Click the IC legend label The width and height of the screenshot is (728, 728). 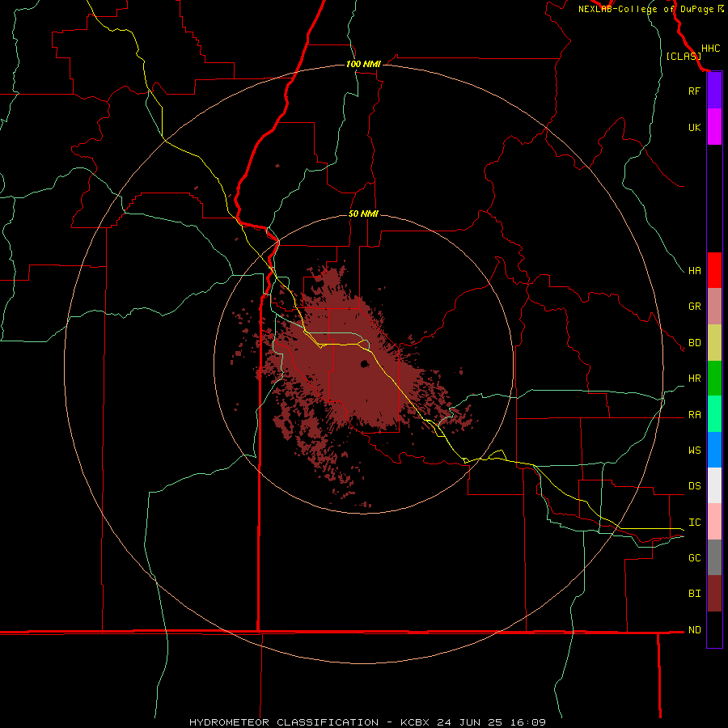click(x=694, y=523)
